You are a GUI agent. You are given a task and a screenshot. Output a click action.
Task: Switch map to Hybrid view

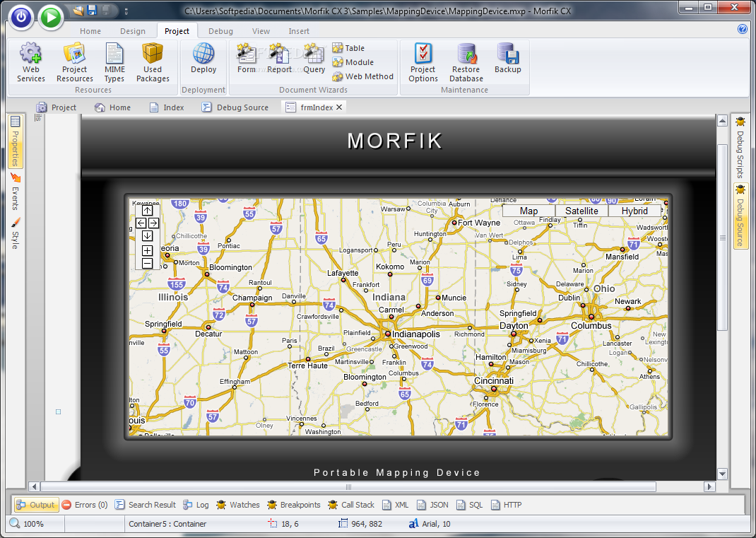pos(634,211)
